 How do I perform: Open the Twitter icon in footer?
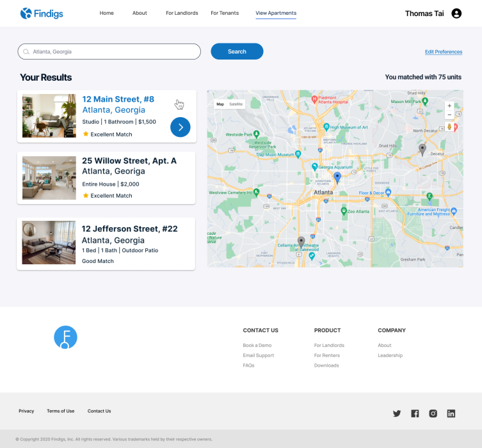click(x=397, y=413)
